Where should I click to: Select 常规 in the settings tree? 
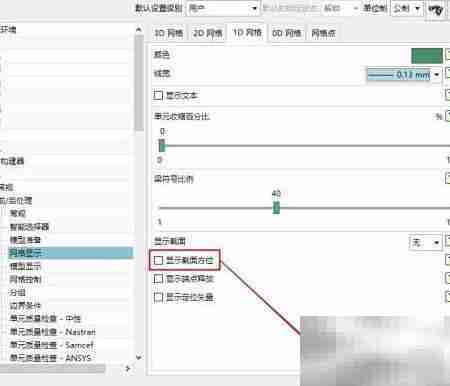click(x=18, y=213)
